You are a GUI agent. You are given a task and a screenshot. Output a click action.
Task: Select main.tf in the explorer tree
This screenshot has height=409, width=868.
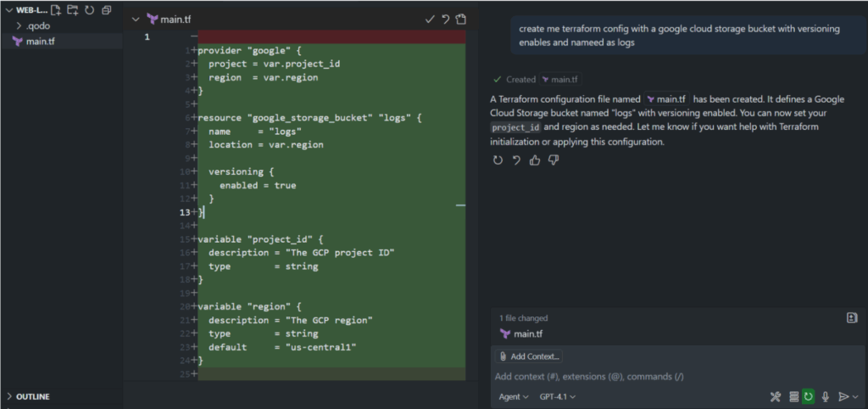[40, 41]
